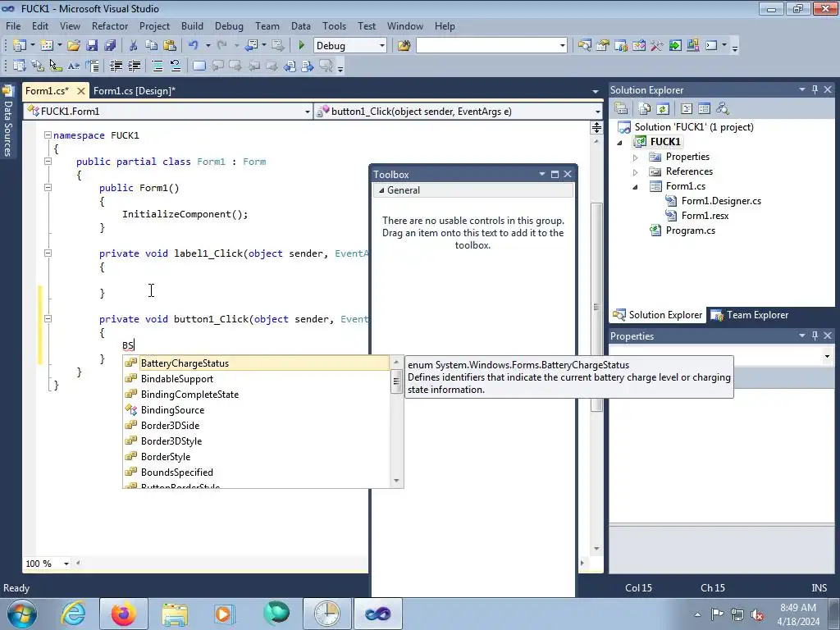Toggle pin on Properties panel
Image resolution: width=840 pixels, height=630 pixels.
815,336
